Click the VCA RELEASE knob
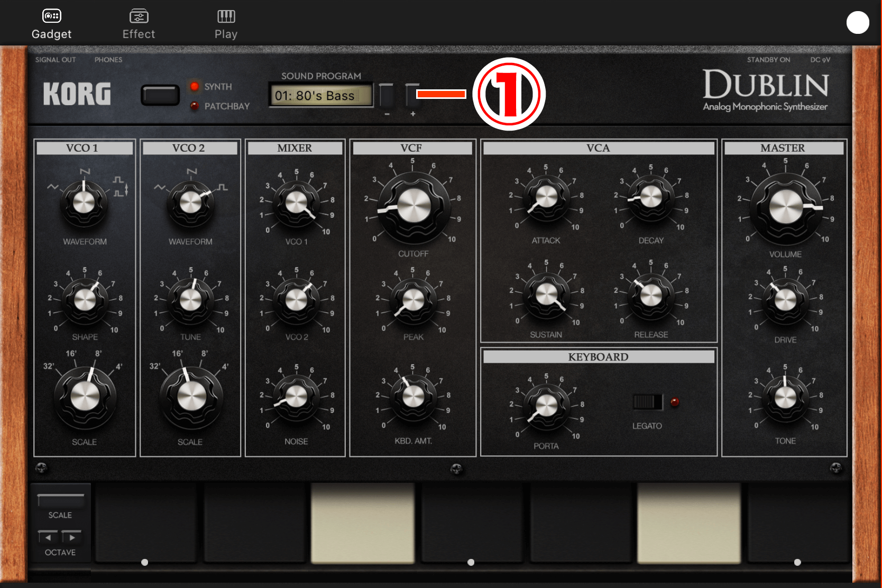Viewport: 882px width, 588px height. click(x=651, y=295)
